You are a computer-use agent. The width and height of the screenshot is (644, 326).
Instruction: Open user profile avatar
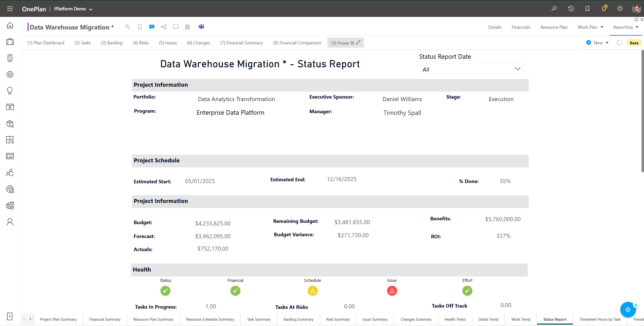coord(636,9)
